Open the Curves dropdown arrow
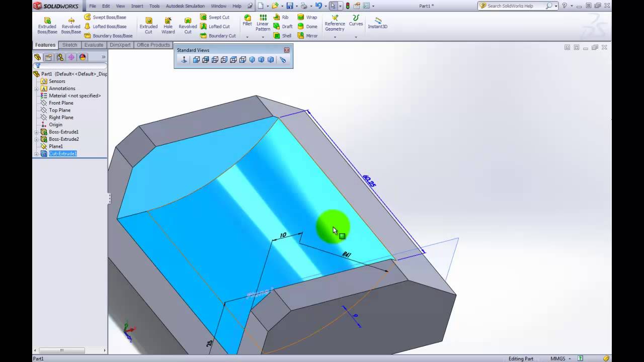This screenshot has width=644, height=362. click(x=356, y=37)
